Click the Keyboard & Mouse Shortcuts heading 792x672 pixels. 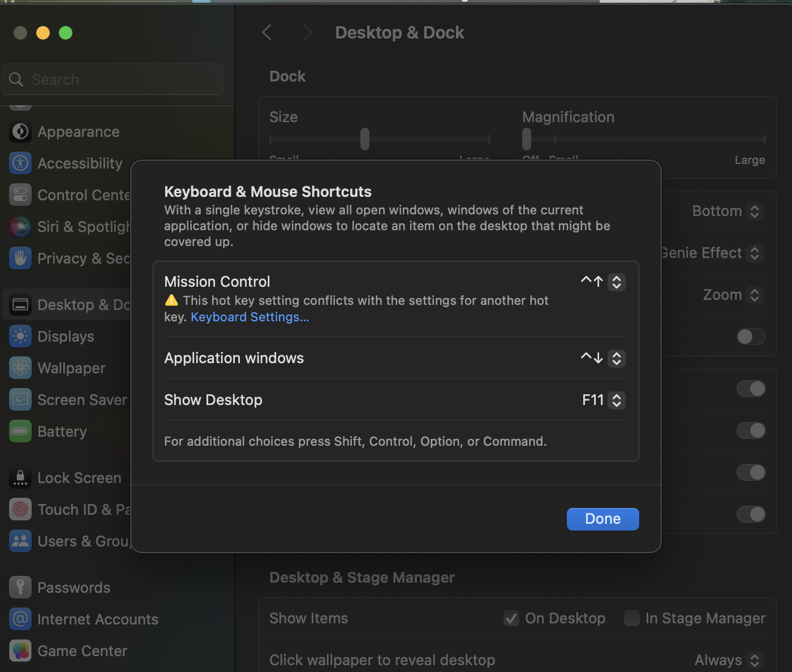(268, 192)
